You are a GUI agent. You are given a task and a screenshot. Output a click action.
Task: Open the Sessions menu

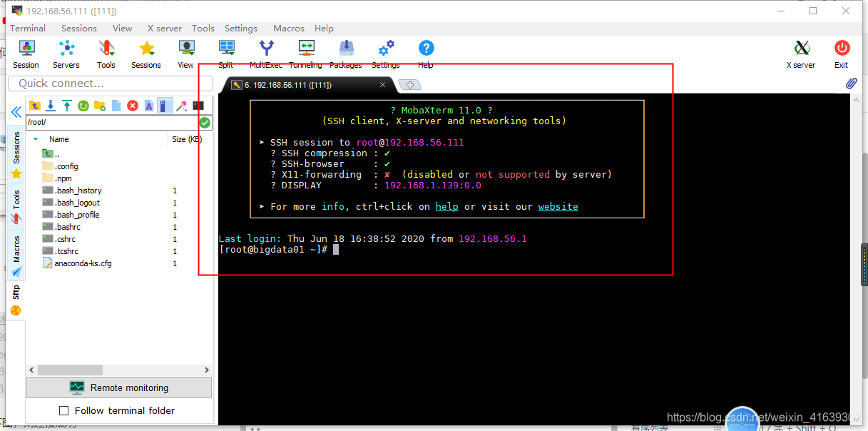click(x=78, y=28)
